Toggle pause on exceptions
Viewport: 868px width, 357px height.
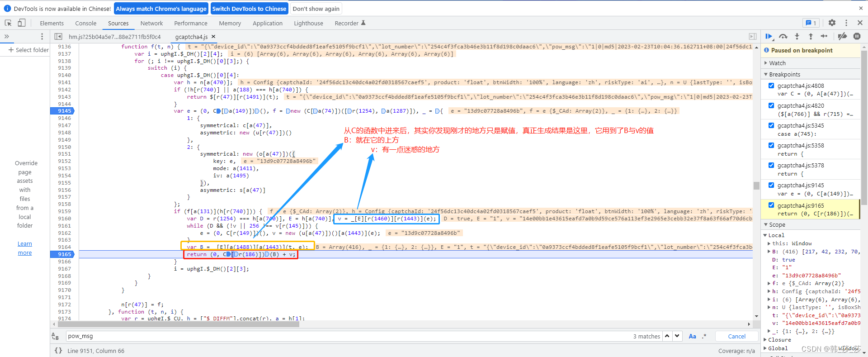click(857, 36)
